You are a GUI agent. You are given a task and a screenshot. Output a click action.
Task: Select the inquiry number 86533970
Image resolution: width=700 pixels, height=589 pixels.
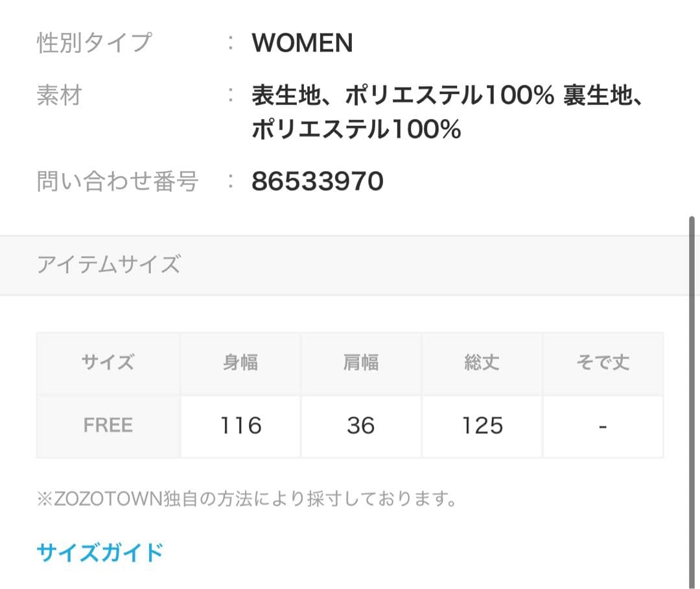(x=318, y=182)
